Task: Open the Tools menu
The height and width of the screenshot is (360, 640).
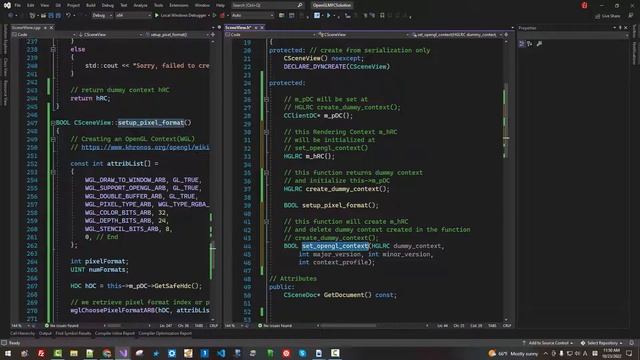Action: click(158, 5)
